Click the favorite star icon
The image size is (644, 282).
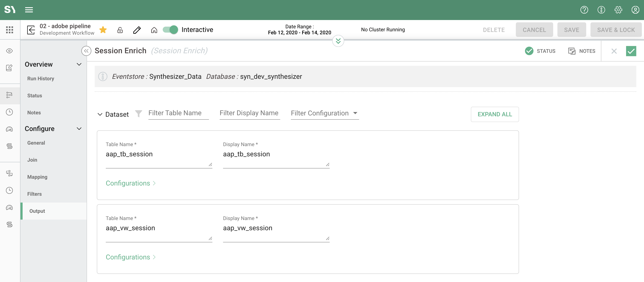point(103,30)
